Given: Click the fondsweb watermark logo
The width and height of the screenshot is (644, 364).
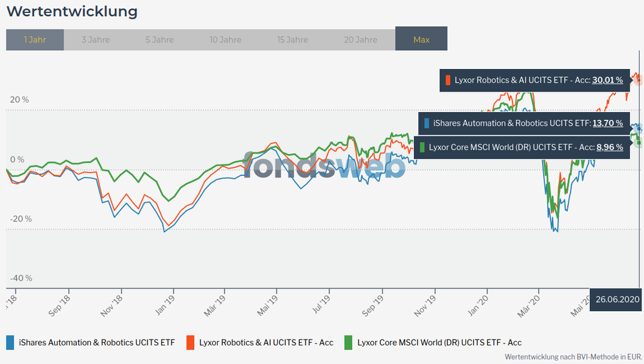Looking at the screenshot, I should 324,166.
